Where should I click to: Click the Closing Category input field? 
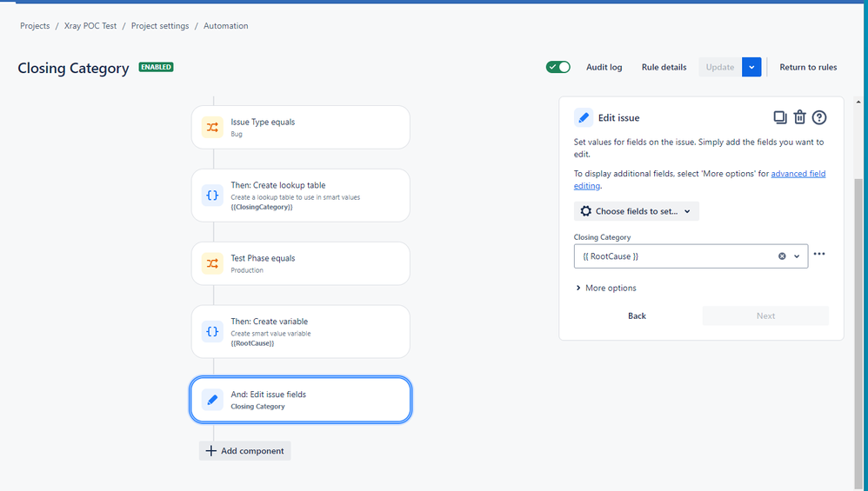click(691, 256)
